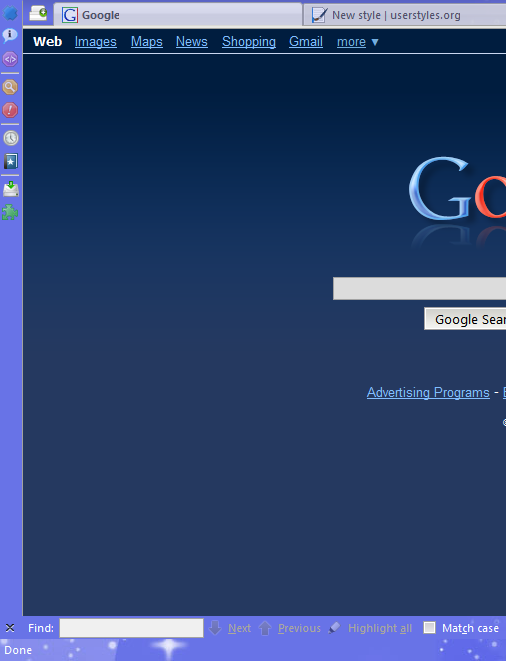The width and height of the screenshot is (506, 661).
Task: Click the blue sidebar toggle icon at top
Action: coord(10,13)
